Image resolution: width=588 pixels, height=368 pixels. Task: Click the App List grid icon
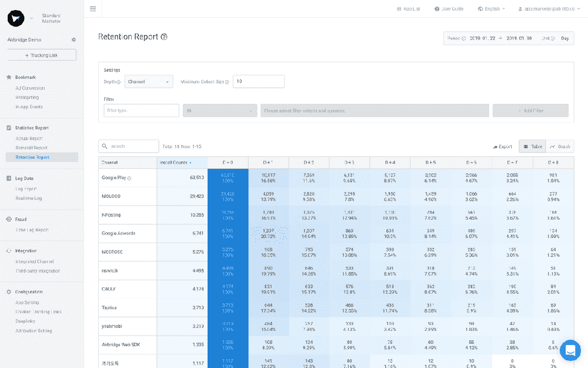coord(399,9)
